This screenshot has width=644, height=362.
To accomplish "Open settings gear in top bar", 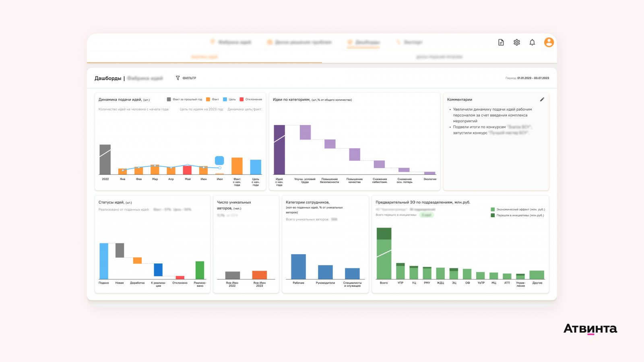I will click(517, 42).
